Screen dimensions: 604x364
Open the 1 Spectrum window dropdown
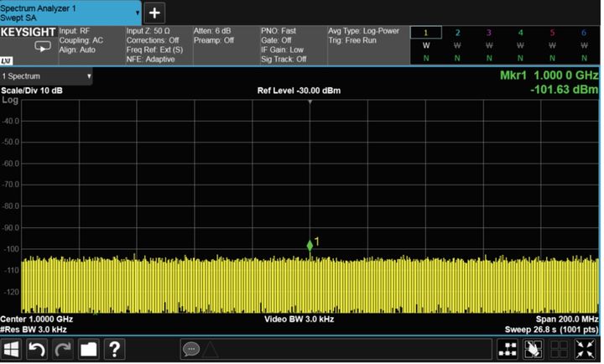click(46, 76)
